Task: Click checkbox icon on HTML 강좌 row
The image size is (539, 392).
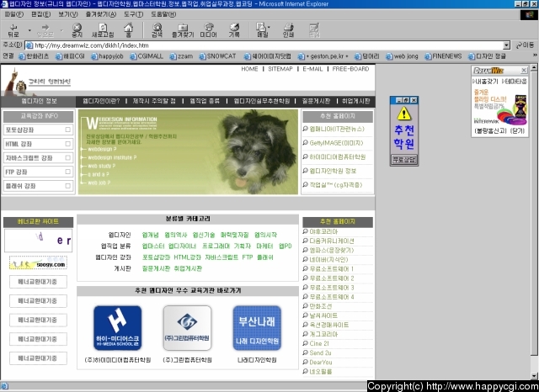Action: click(67, 144)
